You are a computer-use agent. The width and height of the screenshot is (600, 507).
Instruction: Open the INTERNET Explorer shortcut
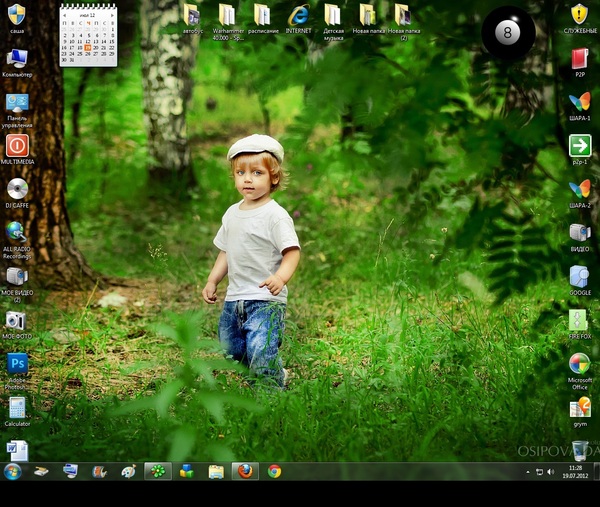(298, 15)
